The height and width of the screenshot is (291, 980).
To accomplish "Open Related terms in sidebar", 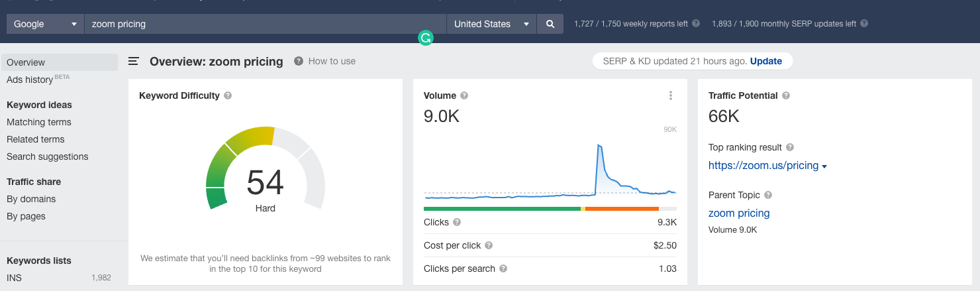I will (x=36, y=139).
